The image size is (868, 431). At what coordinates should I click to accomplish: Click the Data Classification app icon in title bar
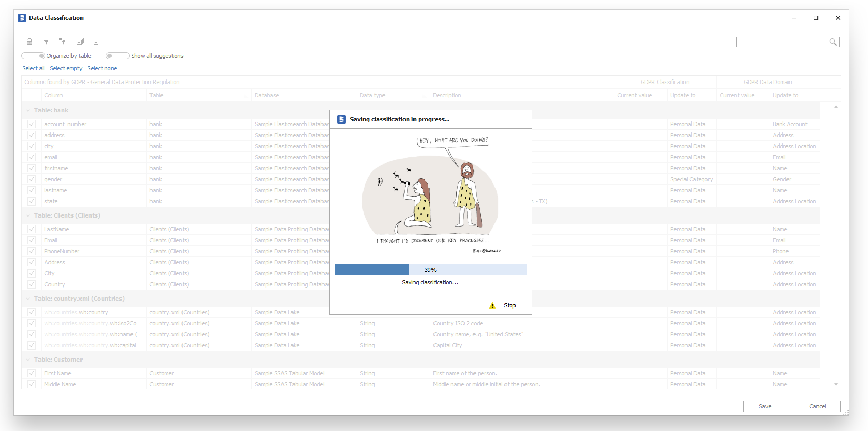[x=22, y=18]
